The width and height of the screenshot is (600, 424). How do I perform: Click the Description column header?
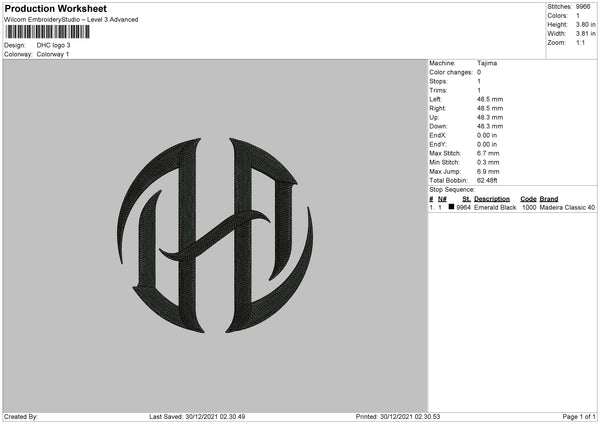[492, 199]
